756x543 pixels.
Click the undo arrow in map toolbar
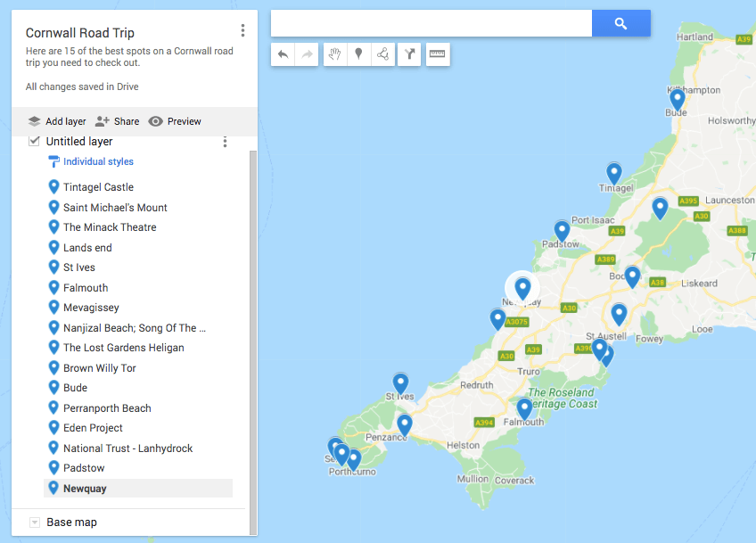click(283, 54)
